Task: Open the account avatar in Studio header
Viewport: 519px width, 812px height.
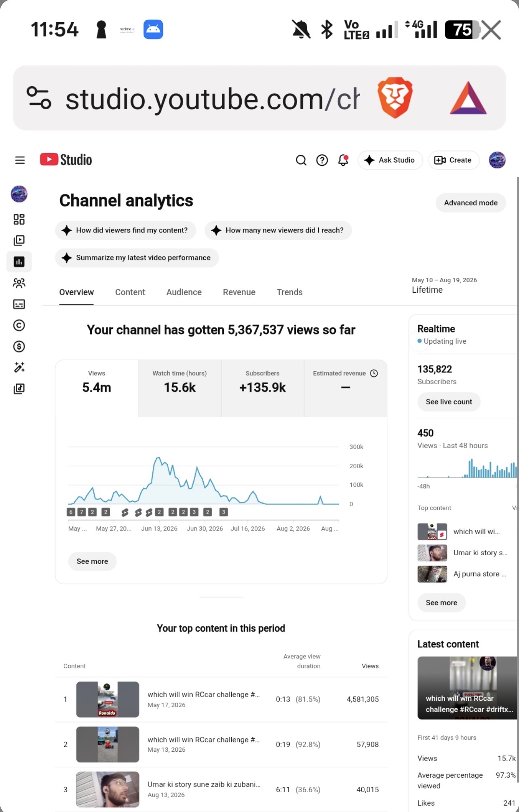Action: pos(497,160)
